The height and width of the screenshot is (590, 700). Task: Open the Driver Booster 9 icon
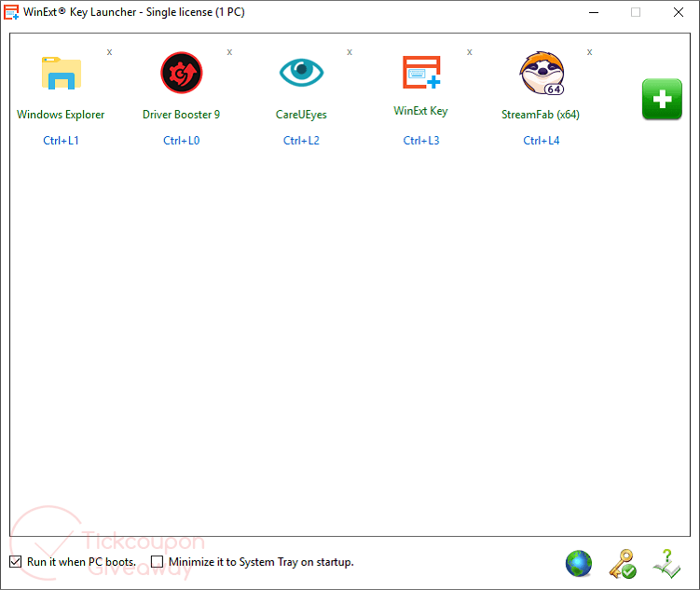tap(181, 73)
